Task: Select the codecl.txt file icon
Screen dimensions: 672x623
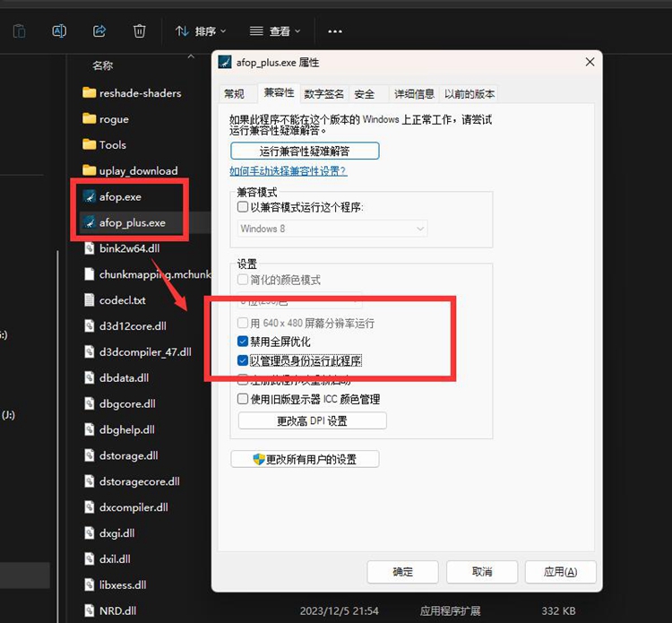Action: pos(89,300)
